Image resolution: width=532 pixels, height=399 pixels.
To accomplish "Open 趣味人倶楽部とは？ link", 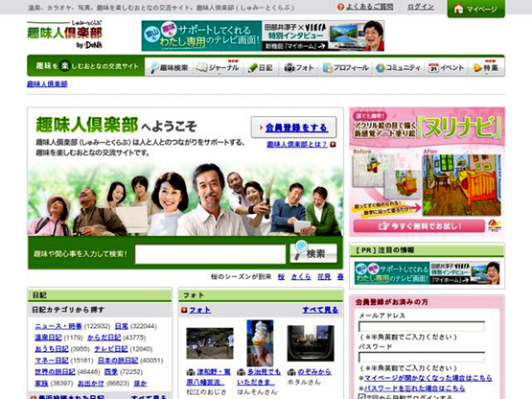I will [297, 144].
